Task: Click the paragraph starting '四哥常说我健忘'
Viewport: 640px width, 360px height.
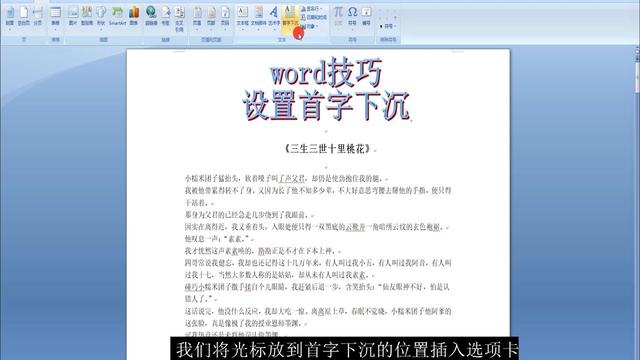Action: [318, 269]
